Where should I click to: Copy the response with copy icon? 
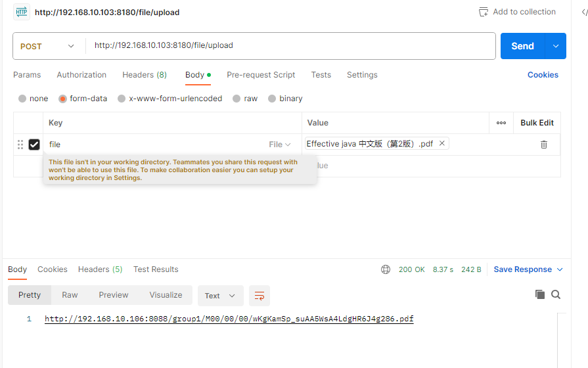coord(539,294)
